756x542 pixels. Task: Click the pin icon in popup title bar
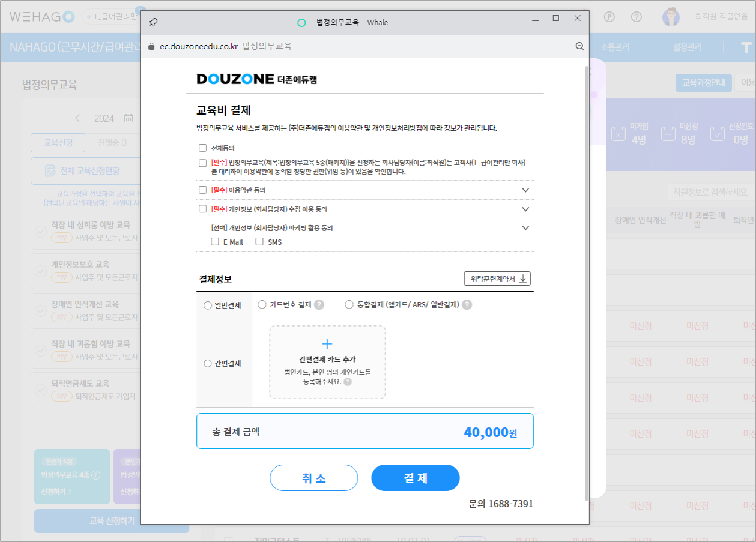coord(153,23)
